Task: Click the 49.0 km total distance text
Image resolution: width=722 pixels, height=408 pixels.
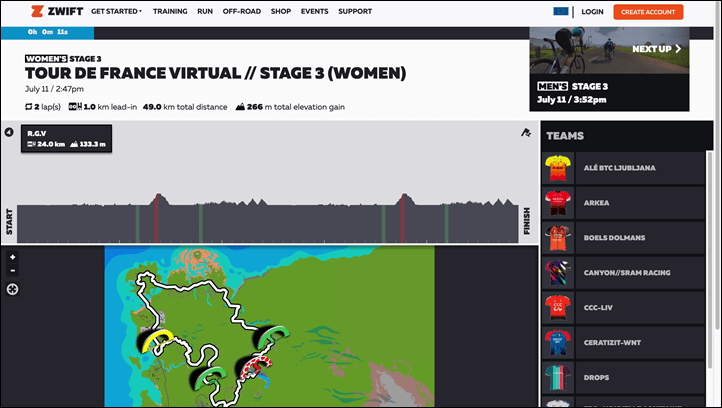Action: 185,107
